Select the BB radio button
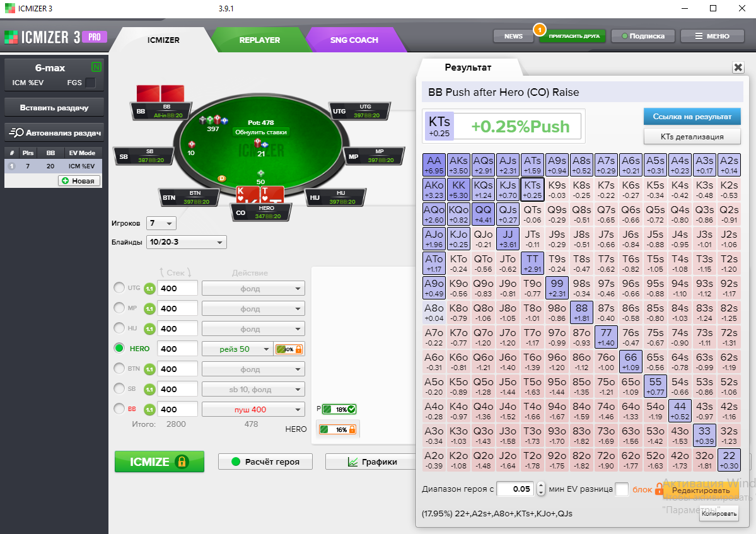 pos(119,409)
